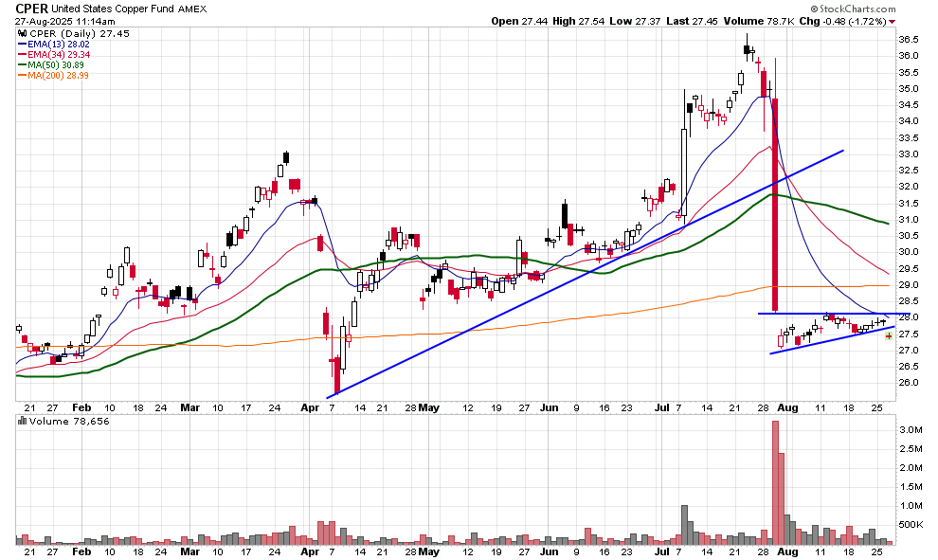
Task: Click 'Jun' on the price panel date axis
Action: [550, 408]
